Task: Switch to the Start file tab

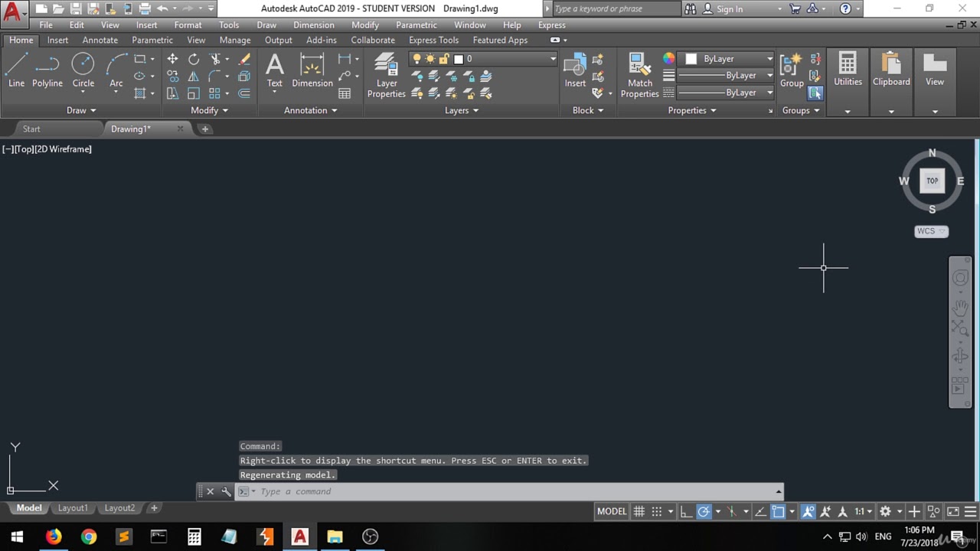Action: pyautogui.click(x=31, y=129)
